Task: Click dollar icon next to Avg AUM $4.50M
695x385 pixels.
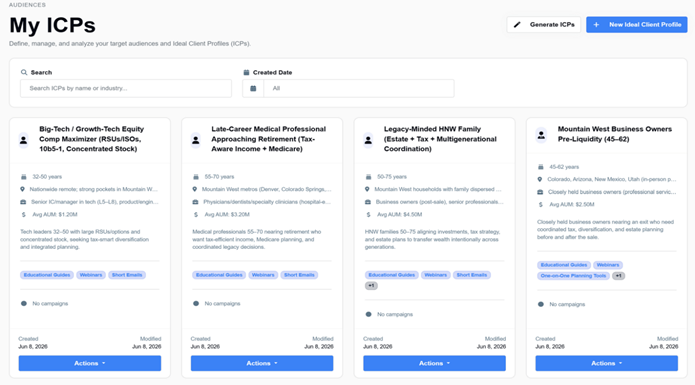Action: 368,214
